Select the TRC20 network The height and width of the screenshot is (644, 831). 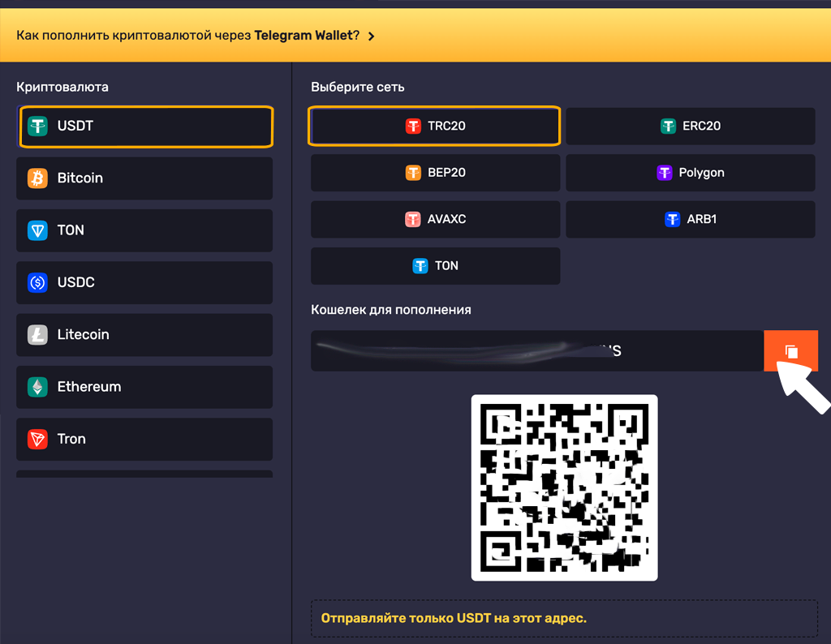tap(434, 126)
